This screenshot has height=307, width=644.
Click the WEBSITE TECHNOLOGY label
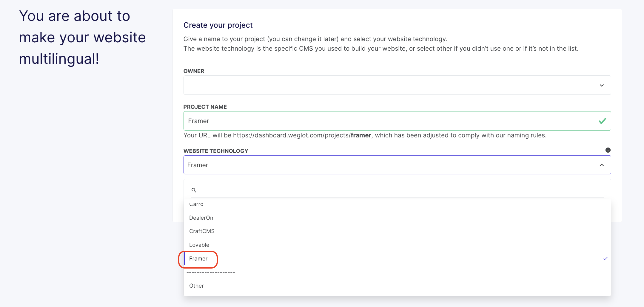[216, 151]
